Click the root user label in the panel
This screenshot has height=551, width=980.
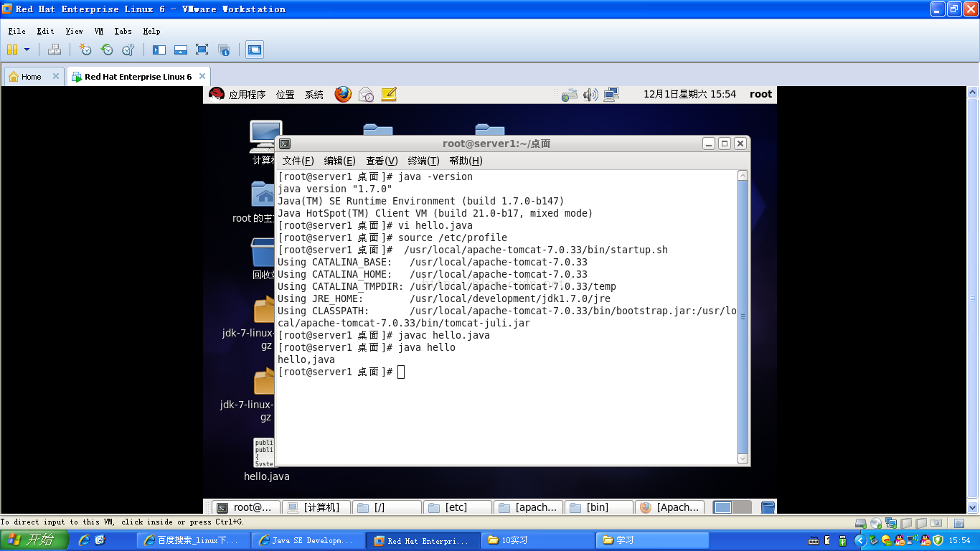point(760,94)
